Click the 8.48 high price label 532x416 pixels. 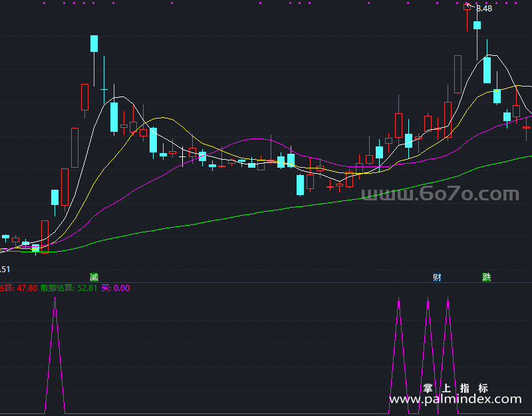[484, 9]
